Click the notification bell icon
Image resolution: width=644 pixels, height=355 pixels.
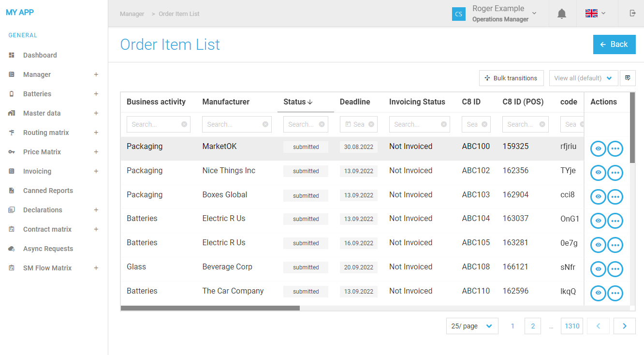click(561, 14)
